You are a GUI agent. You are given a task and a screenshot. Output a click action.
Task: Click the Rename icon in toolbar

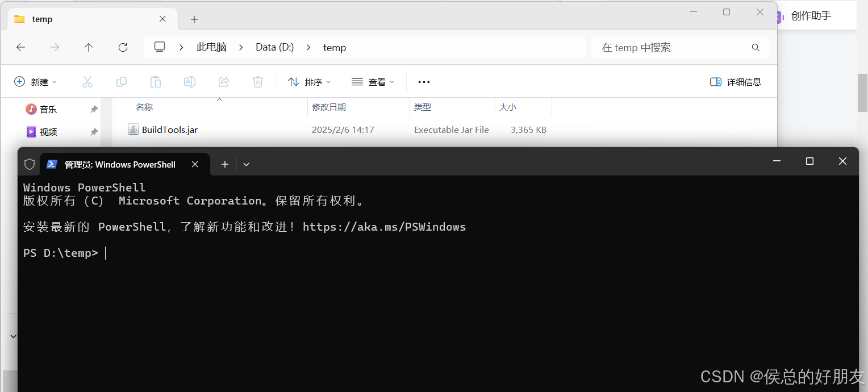[x=189, y=82]
